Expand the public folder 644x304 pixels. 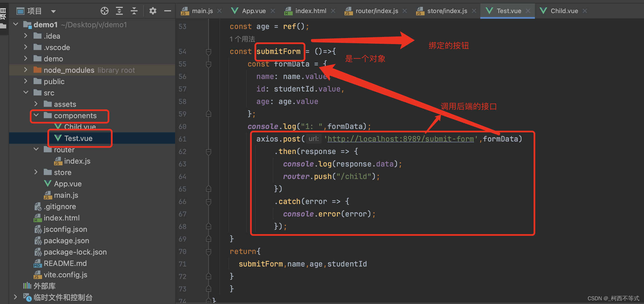[x=26, y=81]
